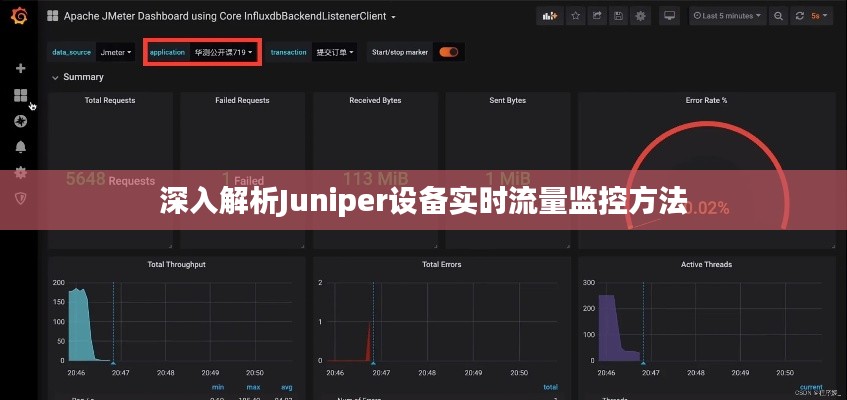
Task: Open dashboard settings gear in top toolbar
Action: (641, 16)
